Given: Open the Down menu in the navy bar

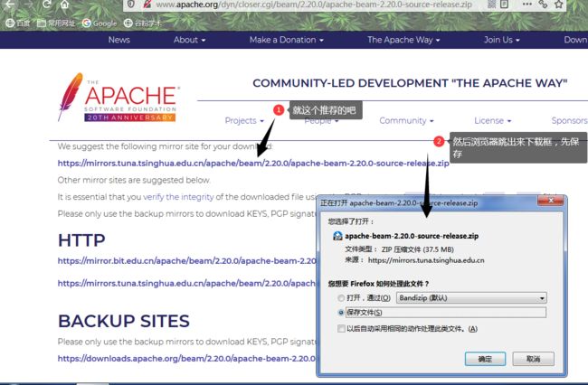Looking at the screenshot, I should pos(575,40).
